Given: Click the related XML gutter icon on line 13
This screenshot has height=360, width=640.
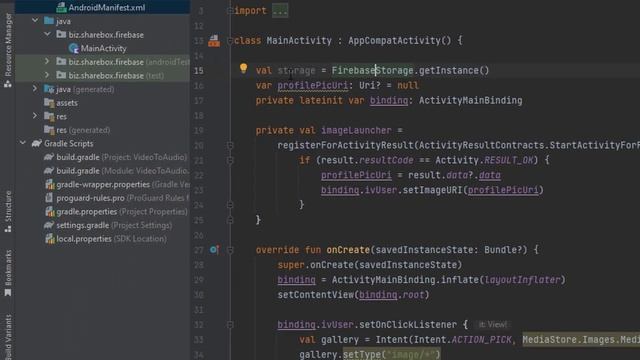Looking at the screenshot, I should point(214,40).
